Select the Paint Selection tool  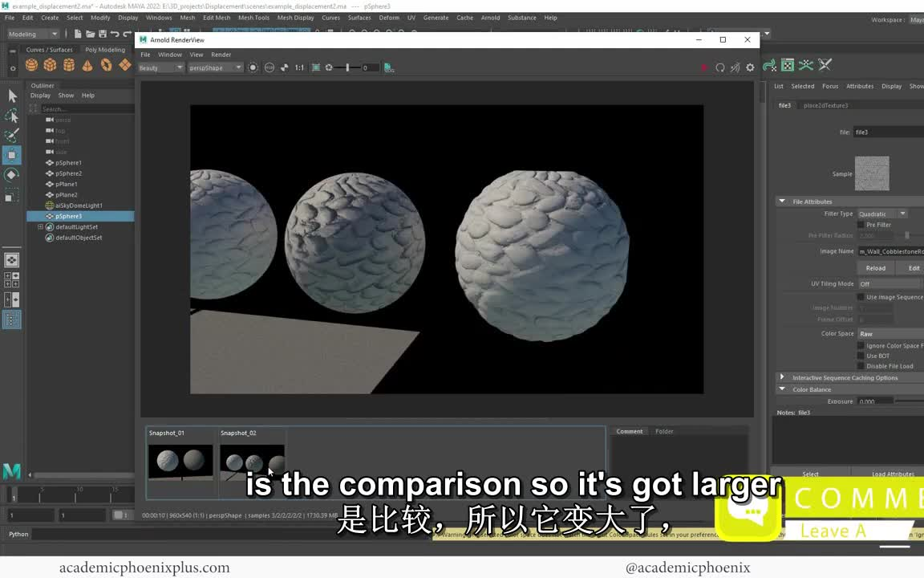12,136
